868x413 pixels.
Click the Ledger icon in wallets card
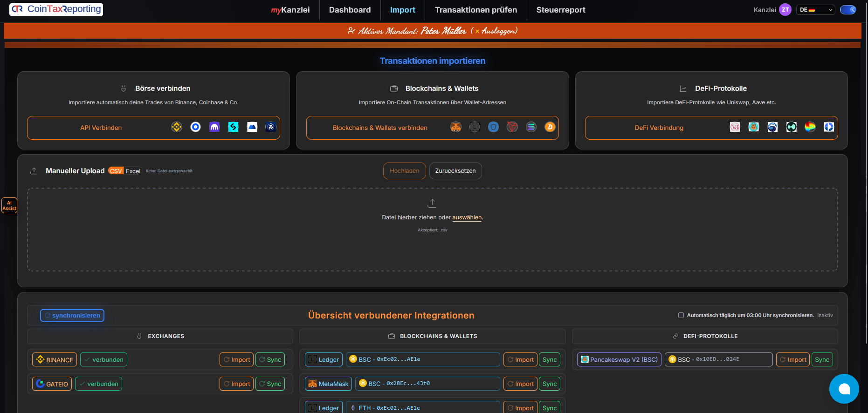[475, 127]
